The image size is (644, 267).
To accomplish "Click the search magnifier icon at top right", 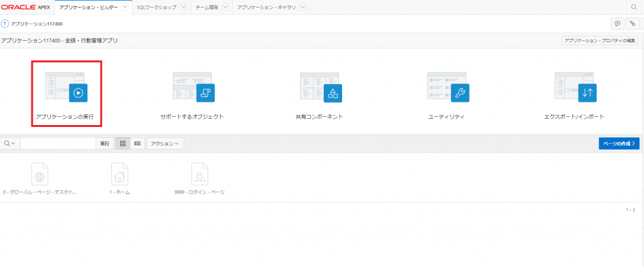I will (x=634, y=8).
